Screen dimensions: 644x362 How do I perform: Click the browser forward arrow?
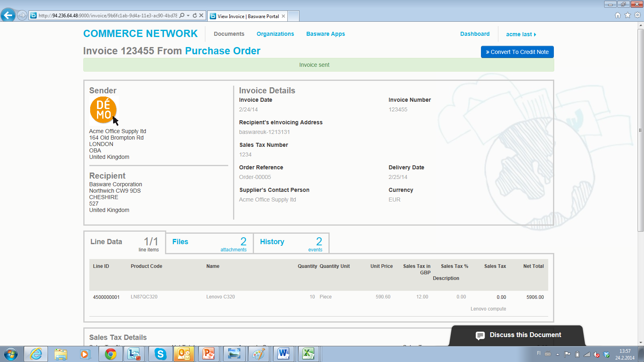(22, 15)
